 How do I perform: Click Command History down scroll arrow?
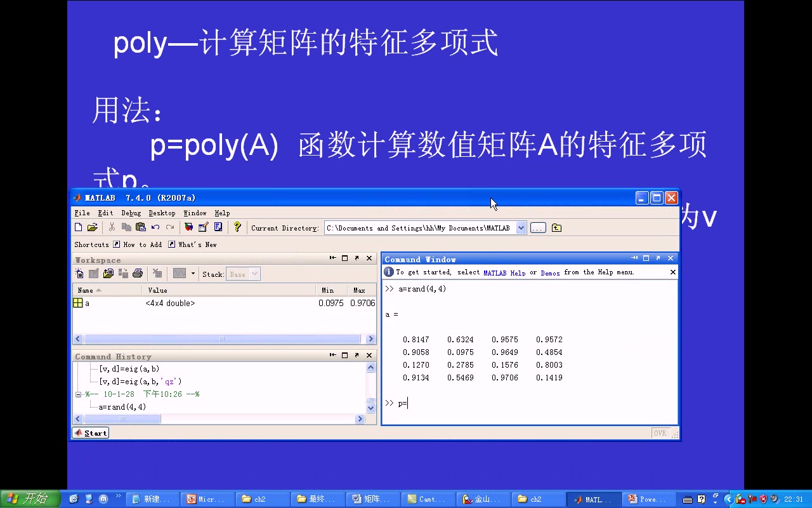click(x=371, y=408)
